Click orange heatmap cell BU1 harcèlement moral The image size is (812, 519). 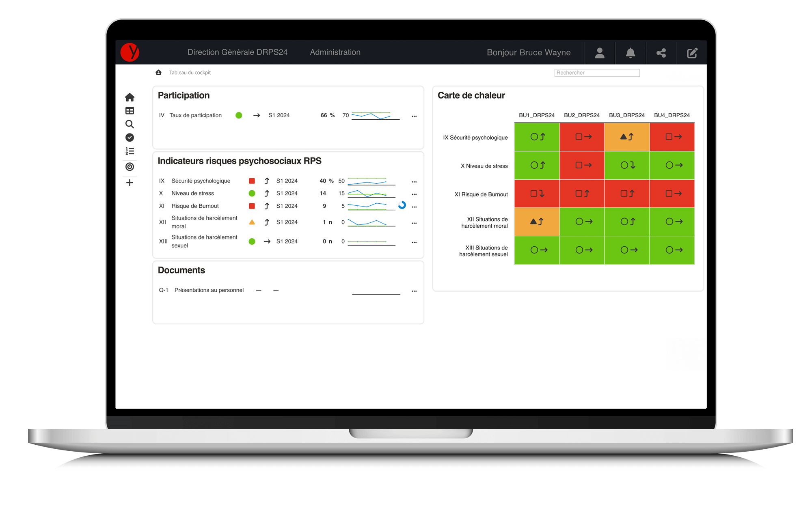(537, 222)
